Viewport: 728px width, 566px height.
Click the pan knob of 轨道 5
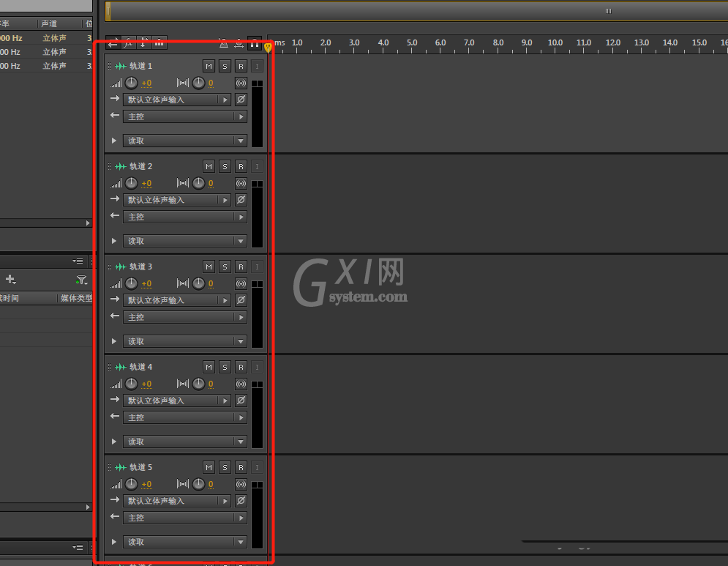click(199, 484)
